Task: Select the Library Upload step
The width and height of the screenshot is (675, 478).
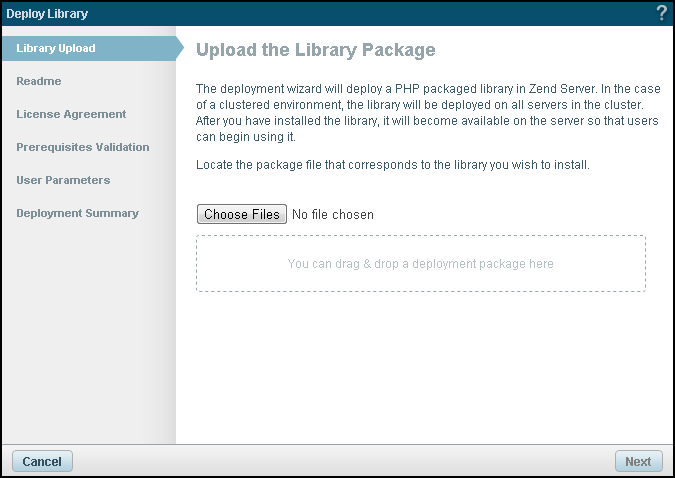Action: click(56, 48)
